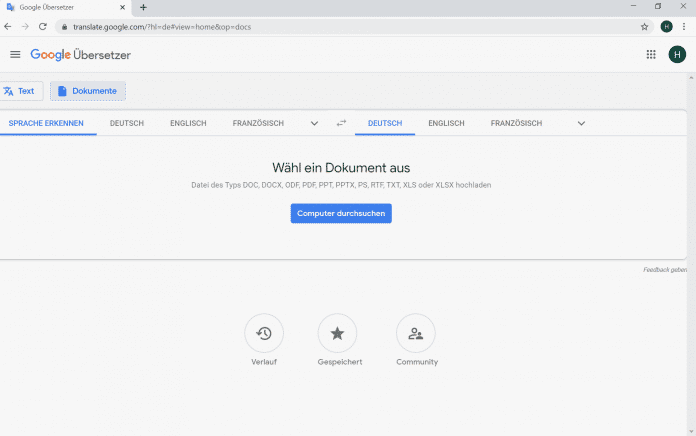The image size is (696, 436).
Task: Open the Community icon
Action: (416, 333)
